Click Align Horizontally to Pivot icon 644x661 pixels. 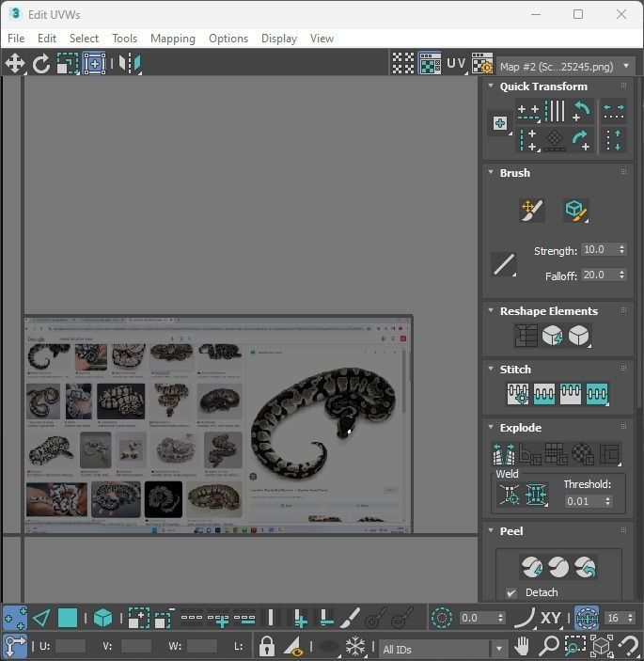tap(528, 112)
